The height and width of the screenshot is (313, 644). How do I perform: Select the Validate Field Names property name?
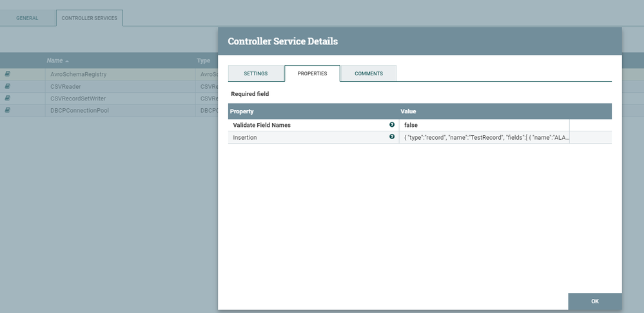262,125
